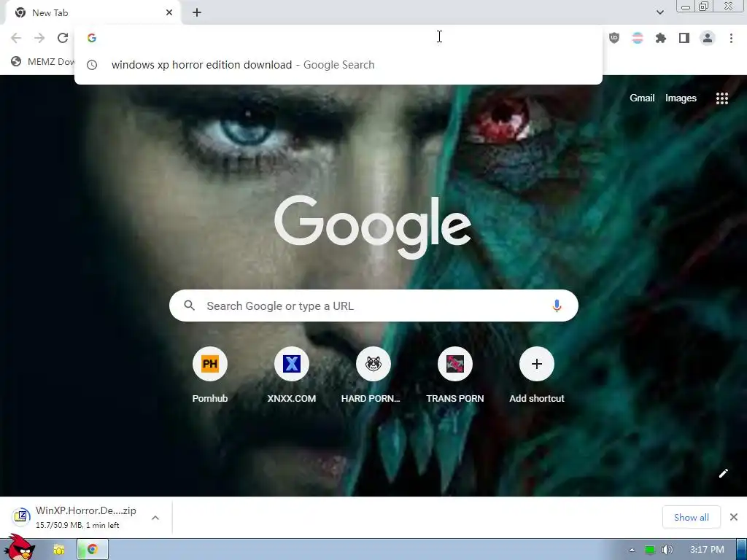This screenshot has height=560, width=747.
Task: Click the Google G icon in address bar
Action: click(x=92, y=38)
